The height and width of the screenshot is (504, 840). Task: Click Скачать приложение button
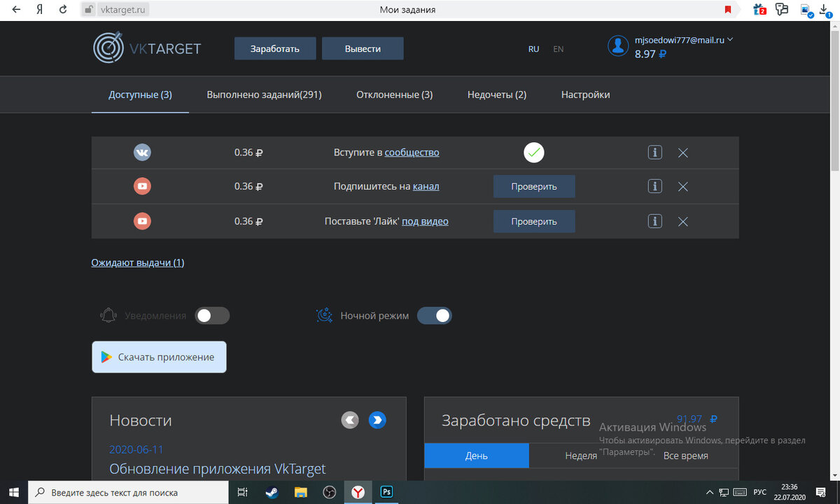(159, 357)
